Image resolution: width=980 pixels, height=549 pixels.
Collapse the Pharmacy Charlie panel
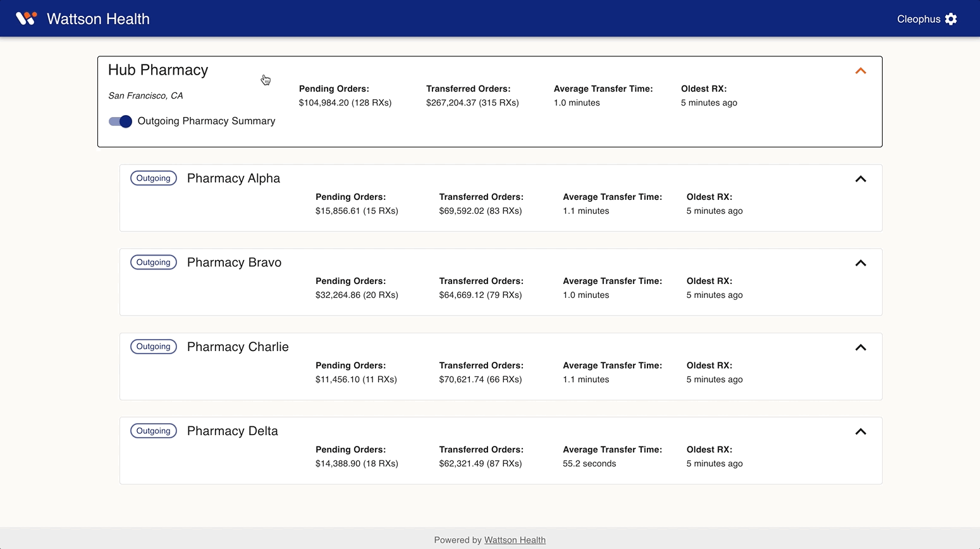click(x=861, y=347)
